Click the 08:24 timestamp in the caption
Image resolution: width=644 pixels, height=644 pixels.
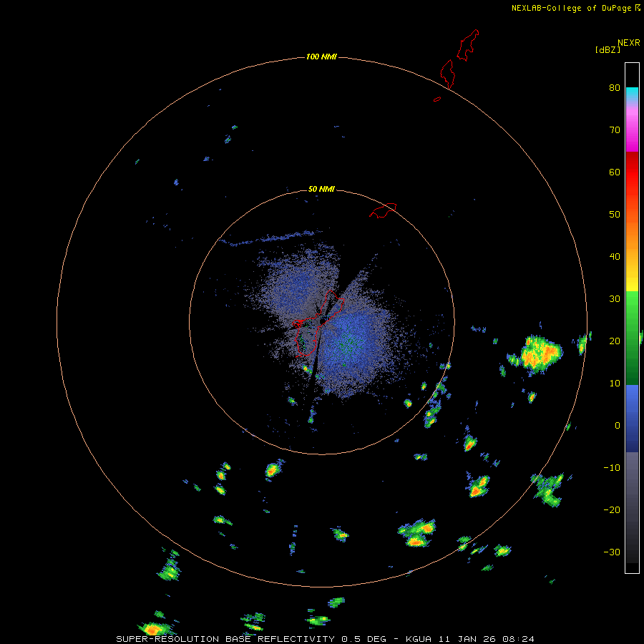pyautogui.click(x=517, y=639)
